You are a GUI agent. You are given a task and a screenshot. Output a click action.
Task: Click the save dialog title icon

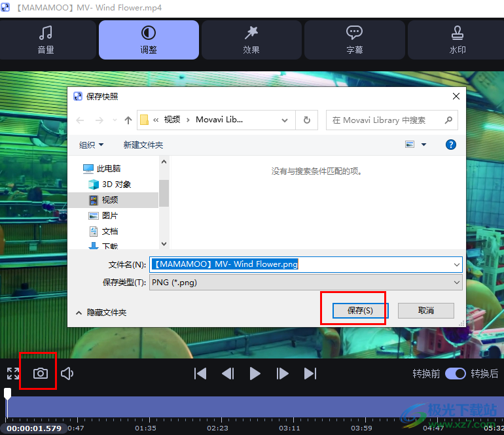point(78,96)
